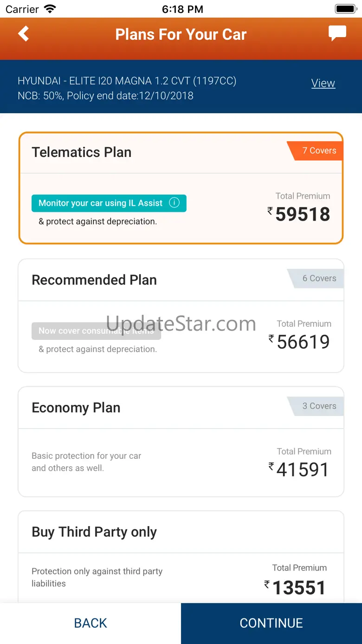
Task: Tap the 59518 total premium amount
Action: tap(303, 215)
